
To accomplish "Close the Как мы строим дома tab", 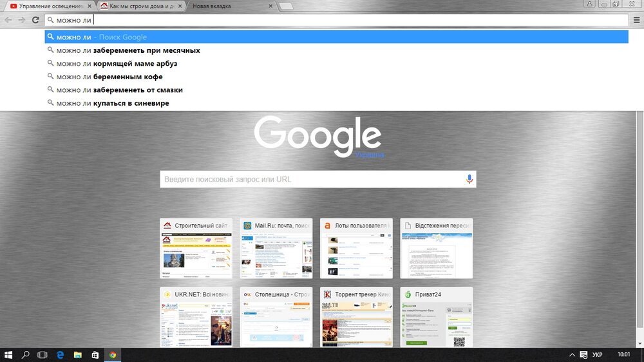I will pos(180,6).
